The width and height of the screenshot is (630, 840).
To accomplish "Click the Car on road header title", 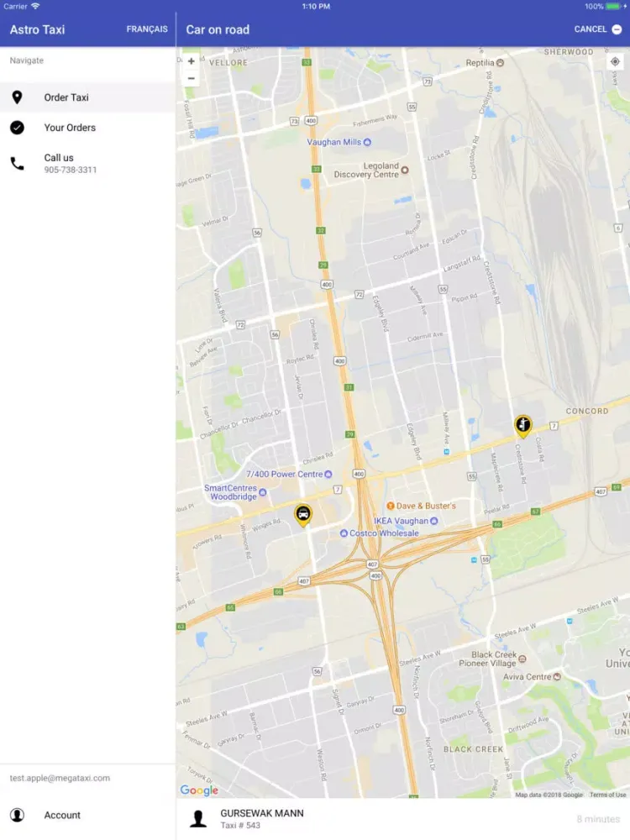I will point(218,29).
